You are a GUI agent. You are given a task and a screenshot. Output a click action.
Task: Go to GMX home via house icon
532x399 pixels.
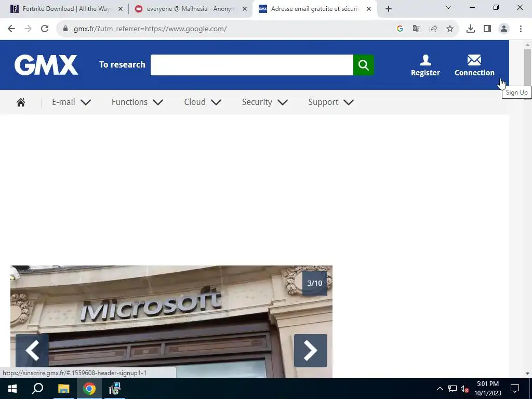coord(21,102)
